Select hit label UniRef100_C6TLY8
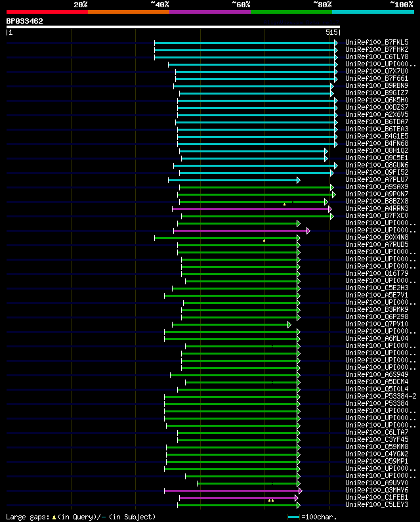 tap(377, 57)
